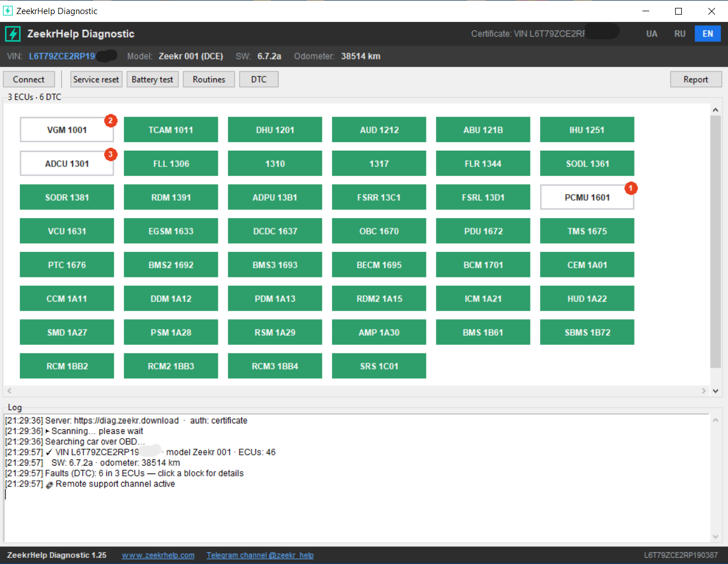Click the RDM2 1A15 ECU block
This screenshot has height=564, width=728.
tap(379, 299)
